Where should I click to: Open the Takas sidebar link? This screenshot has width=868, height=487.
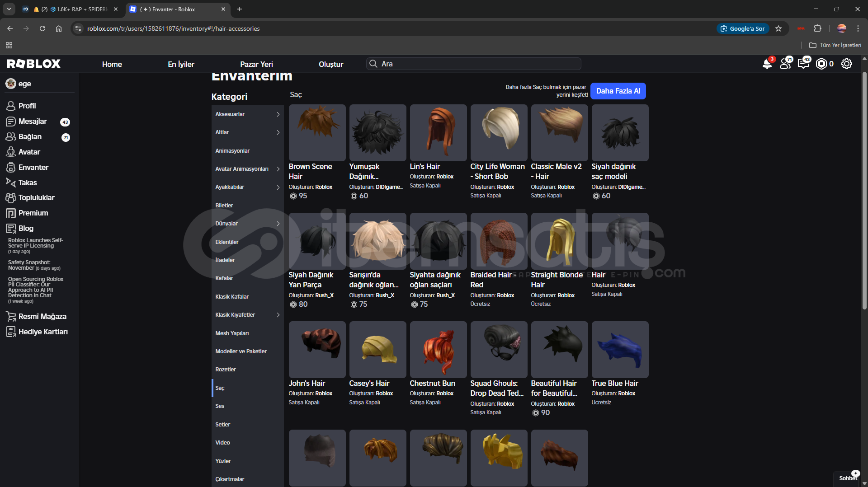pyautogui.click(x=28, y=183)
